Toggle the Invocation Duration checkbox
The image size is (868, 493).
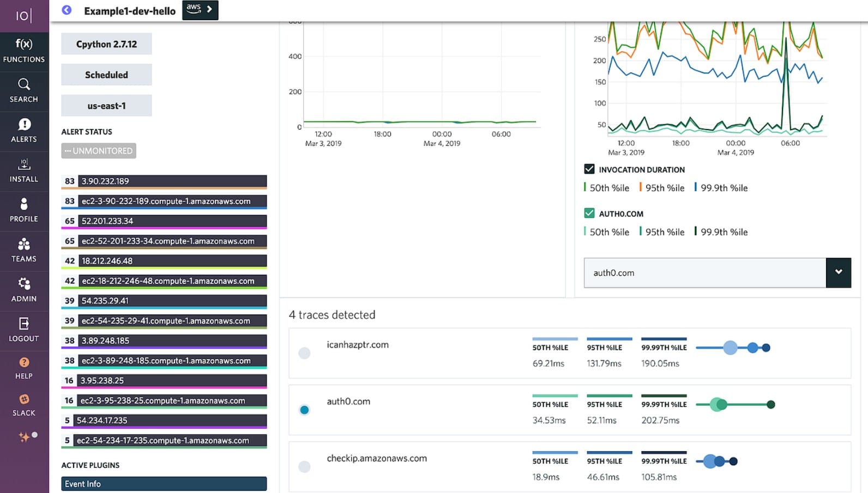[x=589, y=169]
